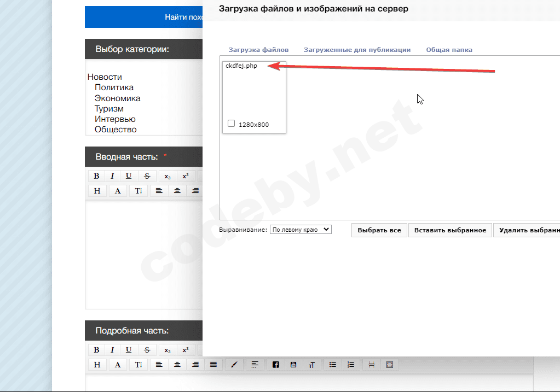This screenshot has width=560, height=392.
Task: Open text size (T) menu in Вводная часть editor
Action: point(138,191)
